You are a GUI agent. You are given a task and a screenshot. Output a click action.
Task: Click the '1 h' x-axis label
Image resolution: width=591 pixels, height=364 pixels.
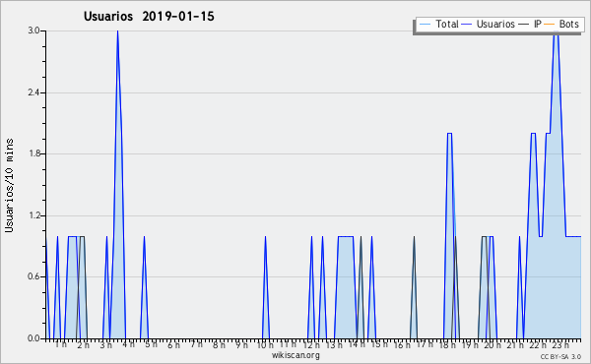pyautogui.click(x=61, y=344)
